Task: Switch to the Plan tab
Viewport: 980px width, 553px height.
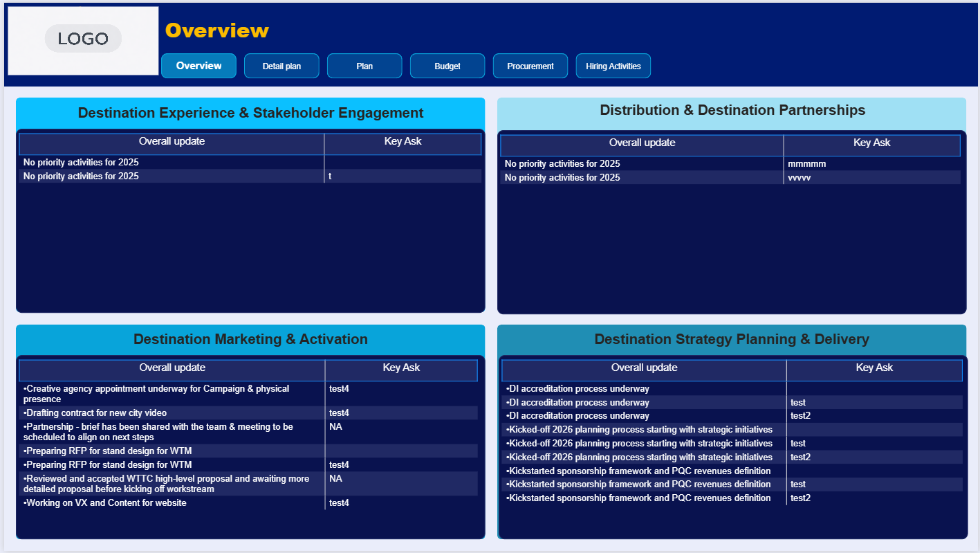Action: pyautogui.click(x=364, y=66)
